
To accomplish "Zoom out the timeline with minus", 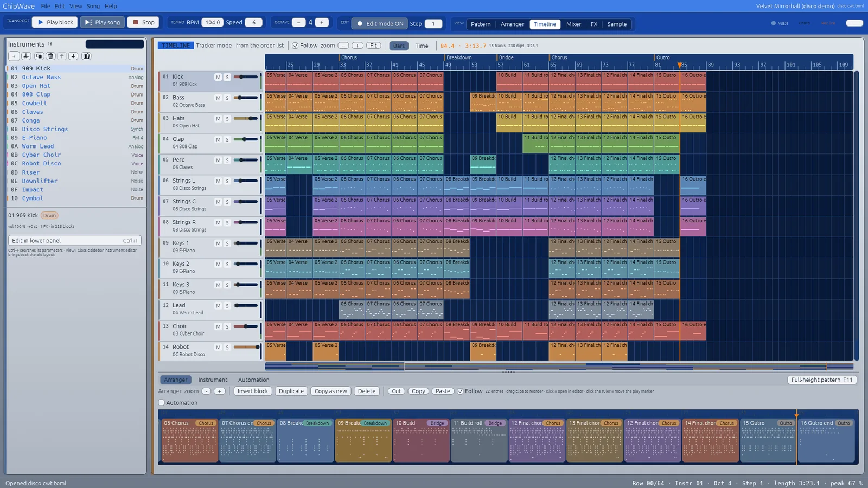I will point(343,46).
